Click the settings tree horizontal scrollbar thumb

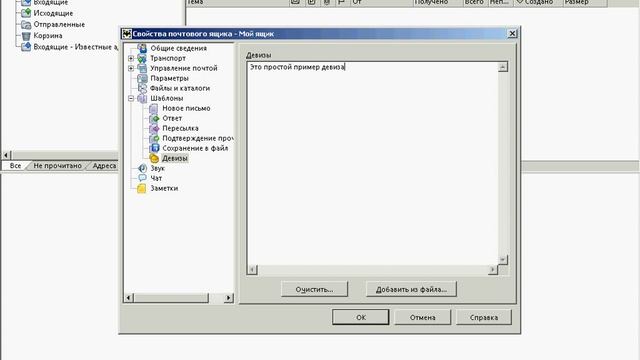[171, 298]
